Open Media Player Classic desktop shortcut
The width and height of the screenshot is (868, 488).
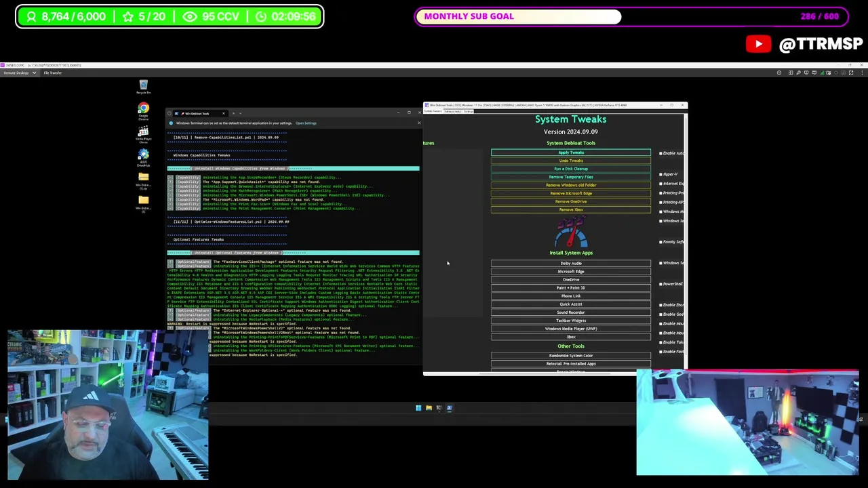(x=143, y=134)
